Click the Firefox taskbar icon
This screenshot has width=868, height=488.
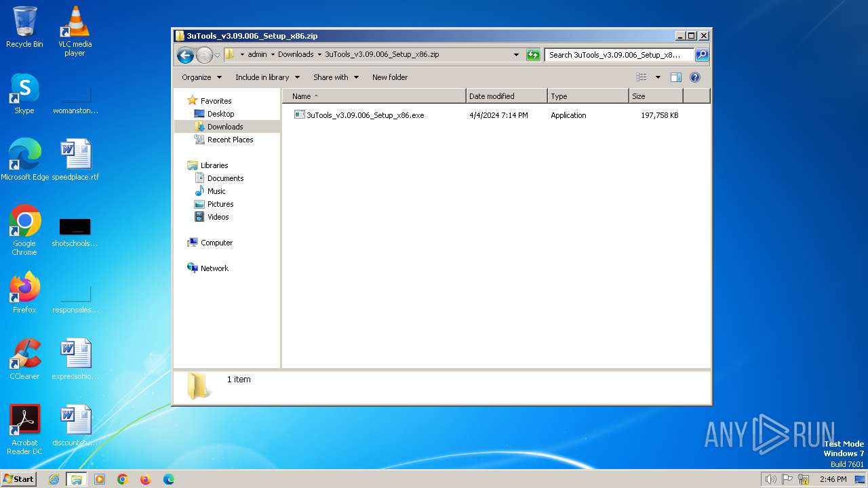pos(145,479)
